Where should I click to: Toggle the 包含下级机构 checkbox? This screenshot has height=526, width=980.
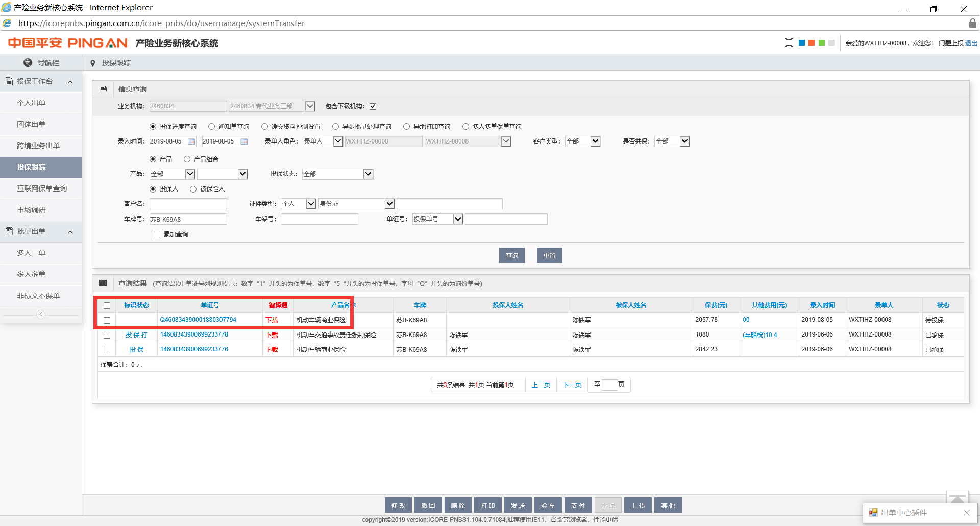tap(373, 106)
